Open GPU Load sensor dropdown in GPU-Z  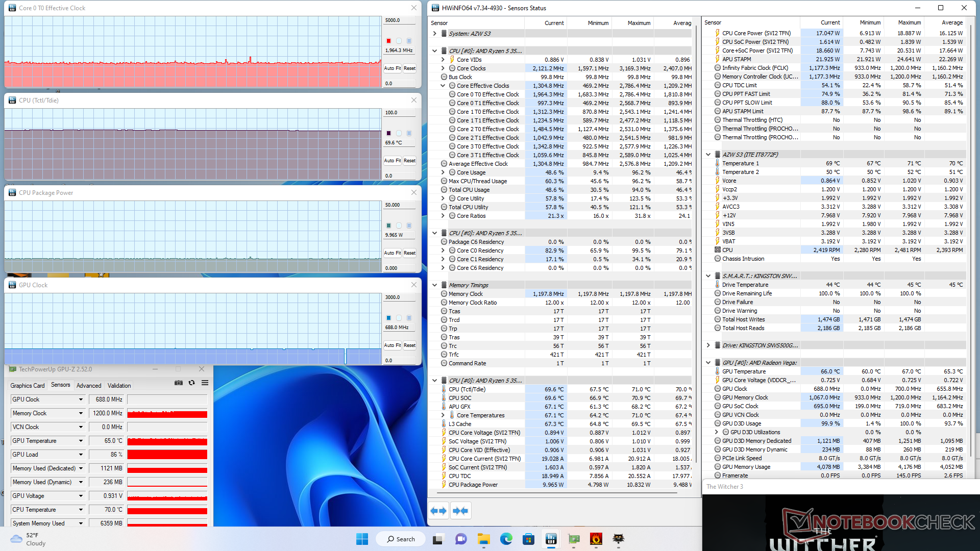[x=81, y=455]
